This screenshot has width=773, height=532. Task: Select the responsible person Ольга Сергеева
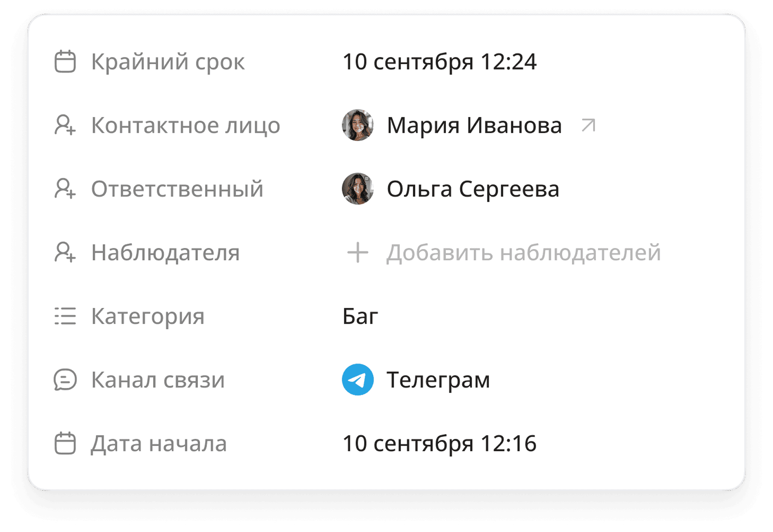pyautogui.click(x=472, y=189)
